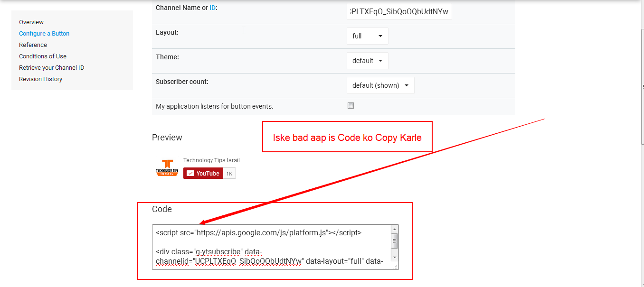Click the Technology Tips Israil channel logo

click(167, 167)
